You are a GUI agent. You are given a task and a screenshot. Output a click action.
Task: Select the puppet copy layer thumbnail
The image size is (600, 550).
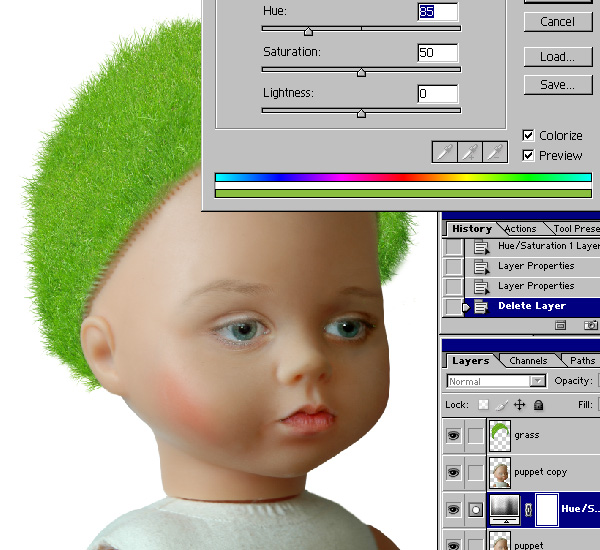click(500, 473)
